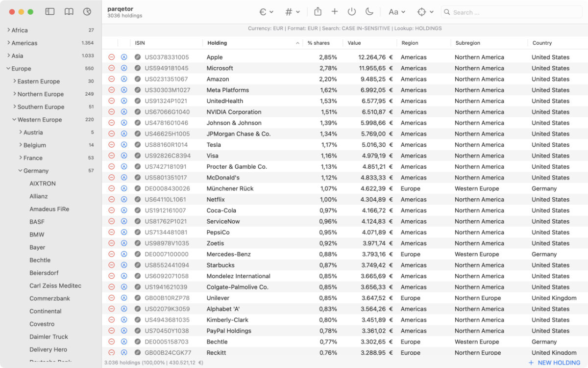Select the Allianz holding in the sidebar

click(x=38, y=196)
